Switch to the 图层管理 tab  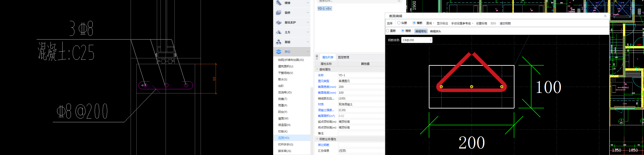(x=344, y=57)
